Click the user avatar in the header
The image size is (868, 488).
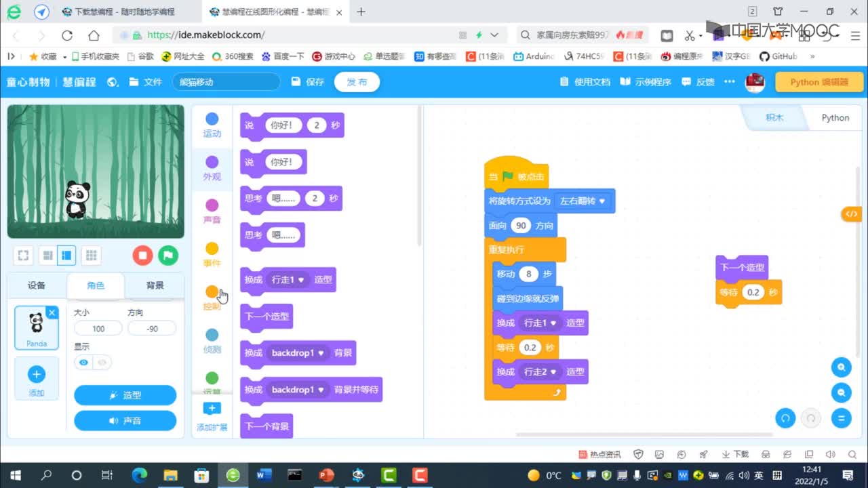point(755,82)
